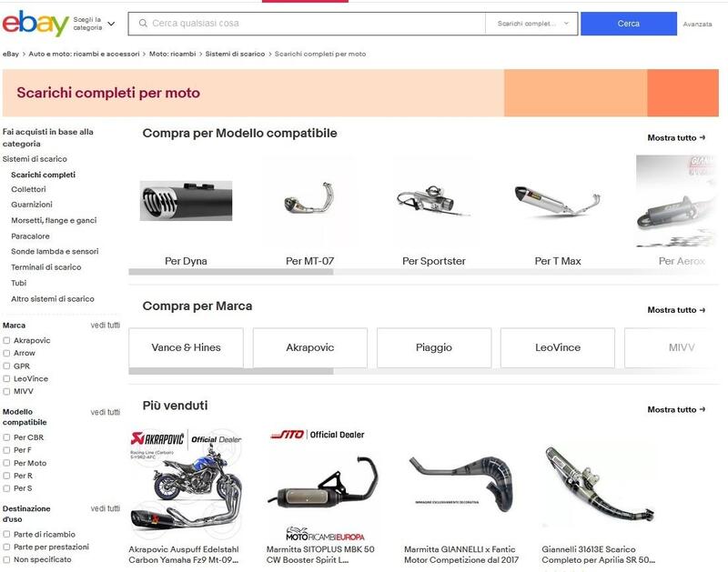Click the eBay logo
The width and height of the screenshot is (728, 572).
pos(35,24)
